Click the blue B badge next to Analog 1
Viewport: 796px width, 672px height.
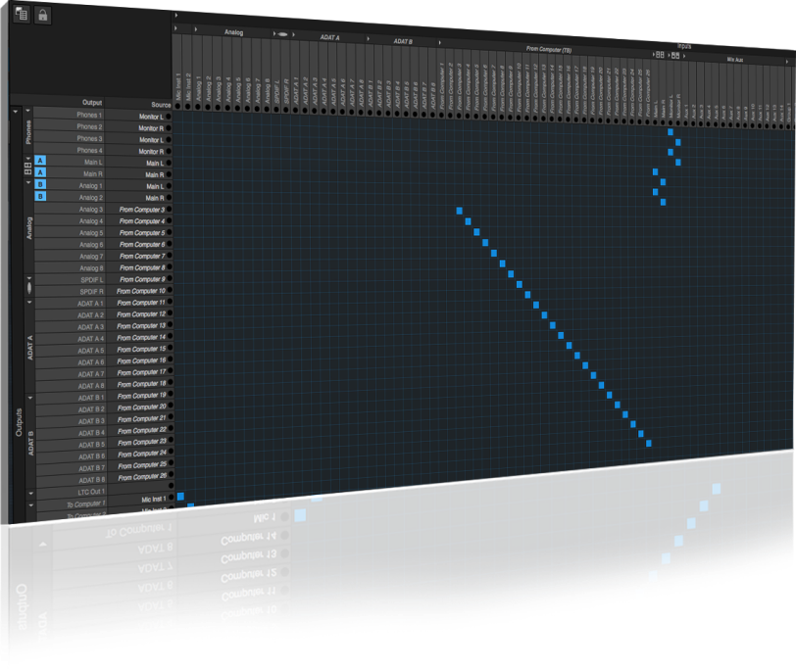pos(40,184)
